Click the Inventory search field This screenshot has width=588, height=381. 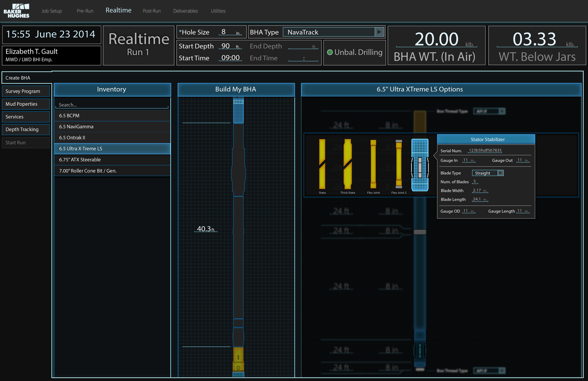(112, 105)
